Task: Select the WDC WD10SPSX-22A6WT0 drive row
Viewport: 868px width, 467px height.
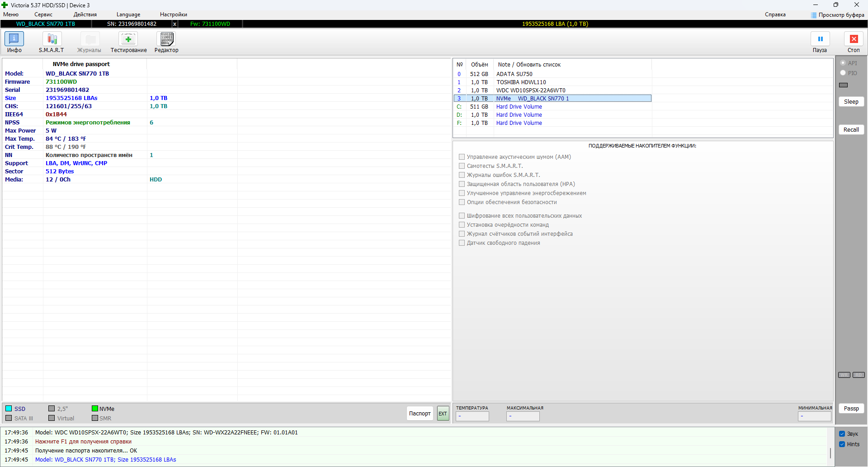Action: coord(552,91)
